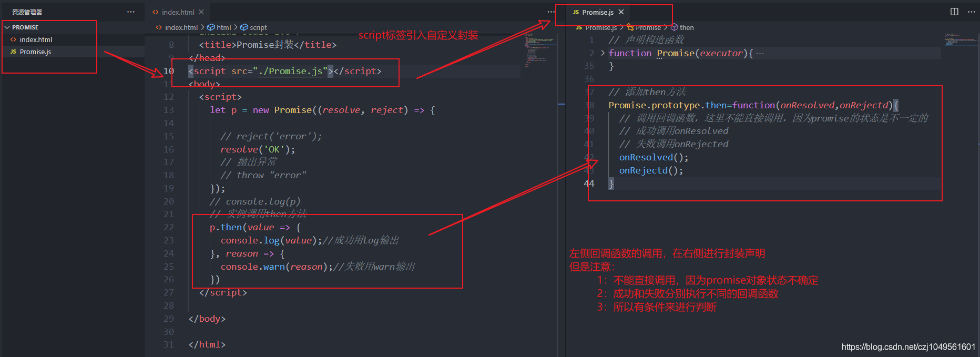Click the console.warn(reason) line
Image resolution: width=980 pixels, height=357 pixels.
click(318, 267)
